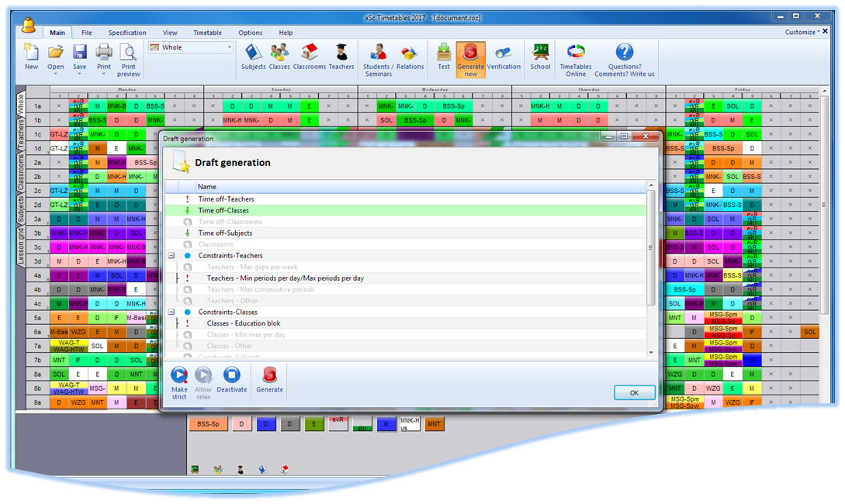The height and width of the screenshot is (504, 845).
Task: Click Generate new in the ribbon
Action: point(470,59)
